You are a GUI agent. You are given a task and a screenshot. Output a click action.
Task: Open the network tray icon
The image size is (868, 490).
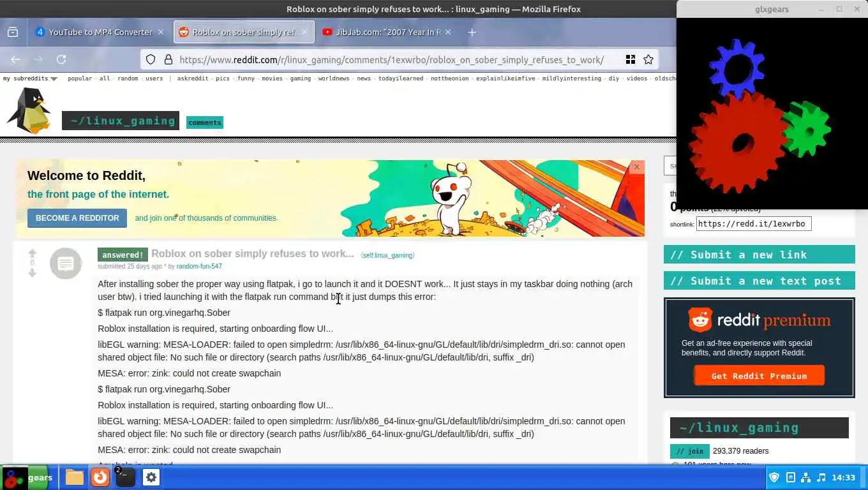[x=805, y=477]
